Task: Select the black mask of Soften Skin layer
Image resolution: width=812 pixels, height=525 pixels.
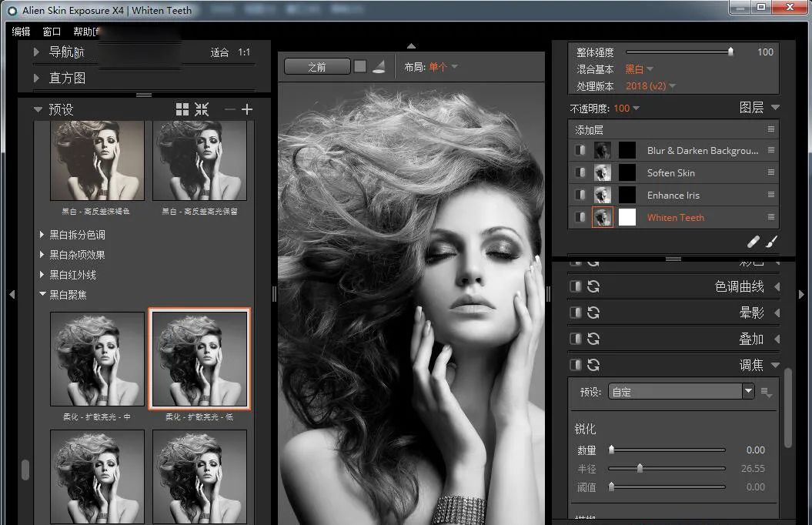Action: pos(627,172)
